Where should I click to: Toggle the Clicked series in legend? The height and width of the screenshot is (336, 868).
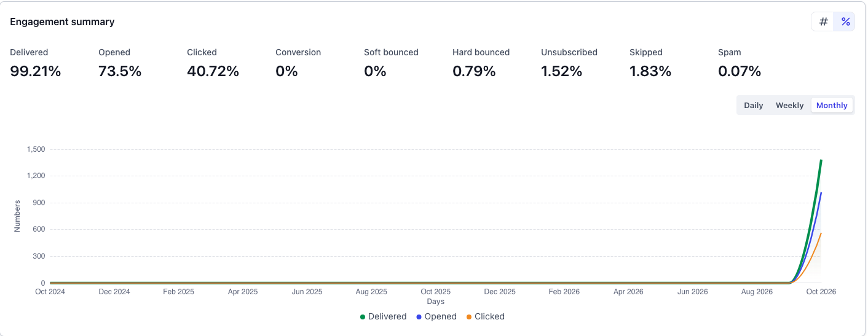486,316
